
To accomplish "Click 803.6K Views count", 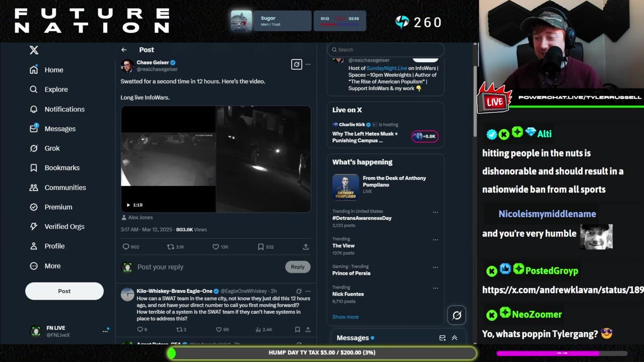I will pyautogui.click(x=191, y=230).
